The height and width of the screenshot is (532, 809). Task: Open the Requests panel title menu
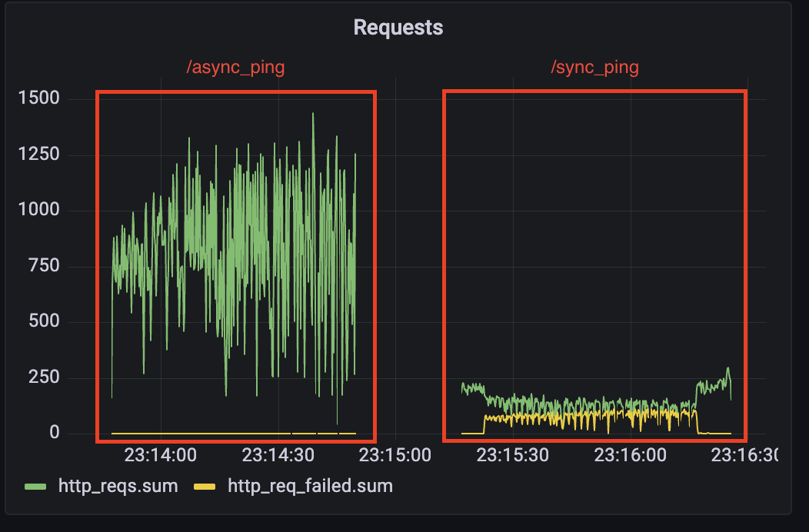[398, 28]
